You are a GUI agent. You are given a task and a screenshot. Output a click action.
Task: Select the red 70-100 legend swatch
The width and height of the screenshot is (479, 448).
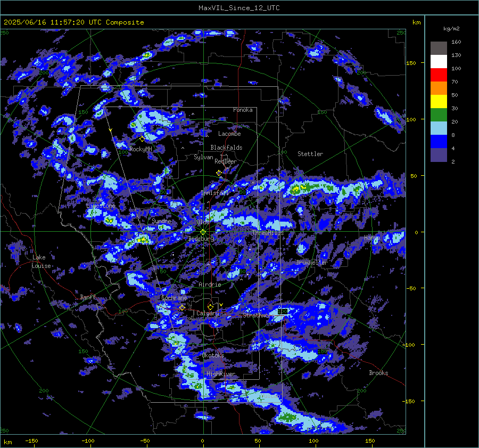coord(439,75)
